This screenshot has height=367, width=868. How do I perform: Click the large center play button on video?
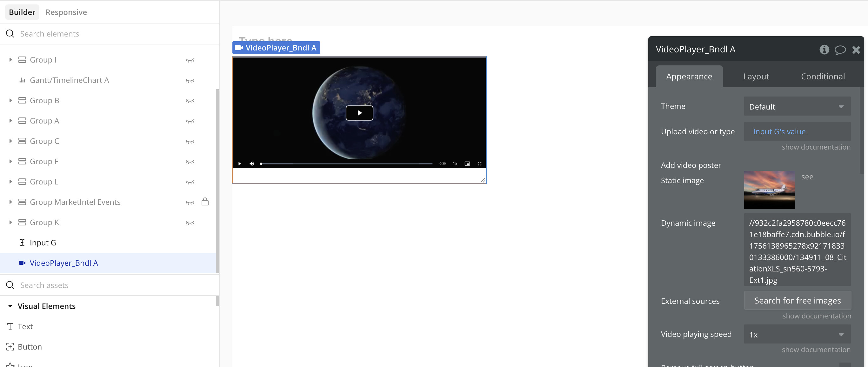359,113
